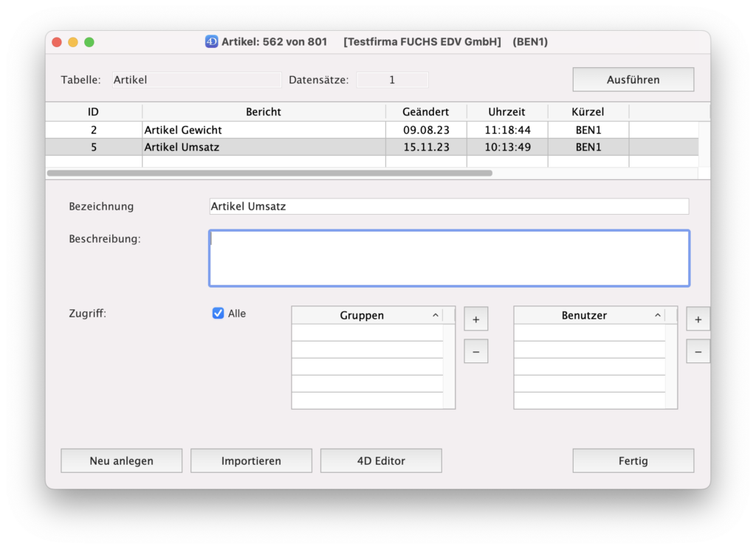The image size is (756, 549).
Task: Remove a group with the minus button
Action: pyautogui.click(x=475, y=352)
